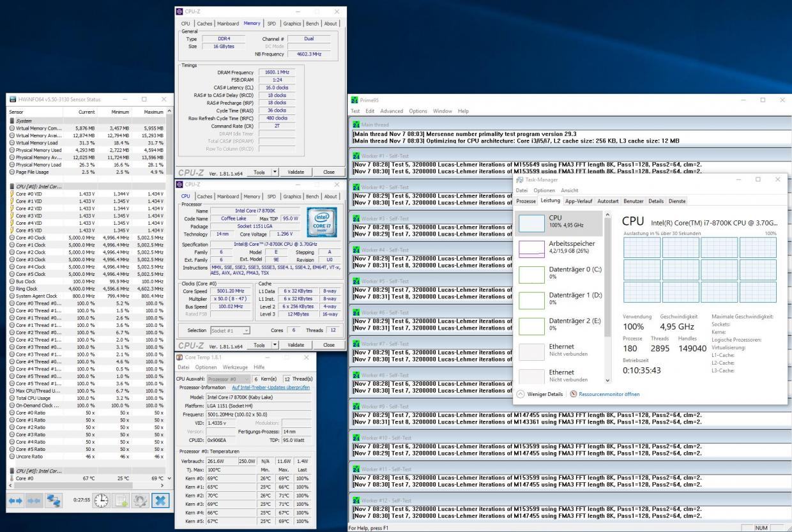This screenshot has width=792, height=532.
Task: Click the Maximum column header in HWiNFO
Action: pyautogui.click(x=149, y=112)
